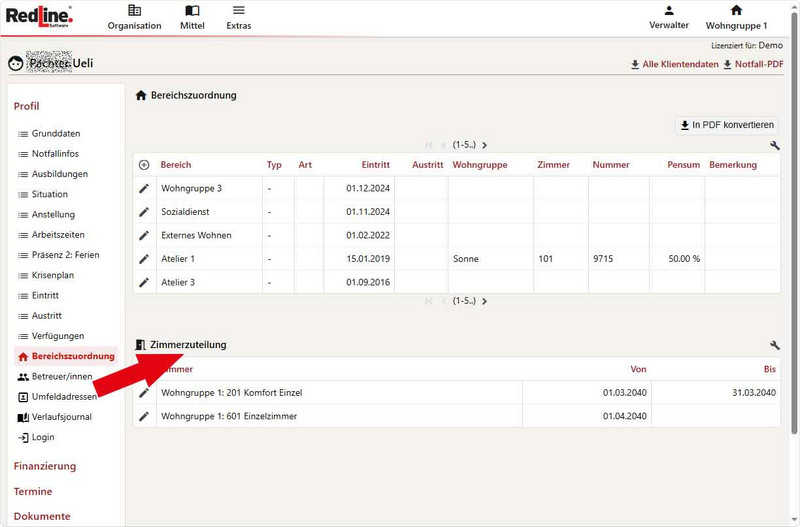
Task: Open the Extras menu
Action: point(238,17)
